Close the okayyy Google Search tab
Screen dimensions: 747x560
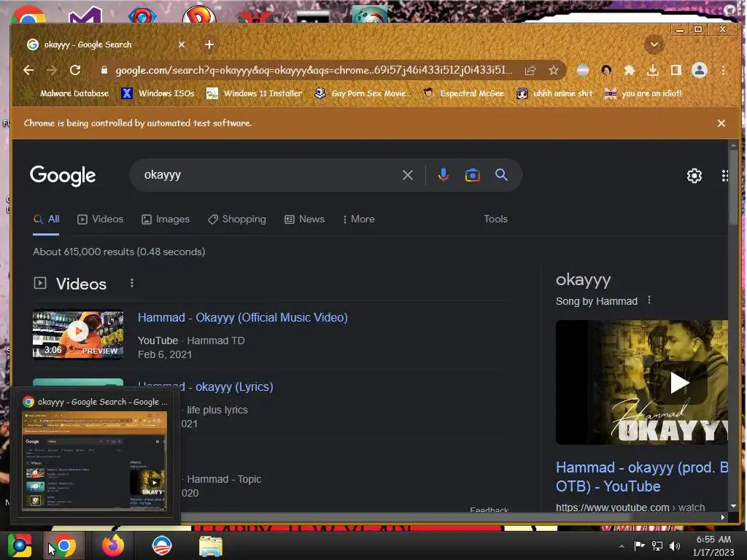click(x=182, y=44)
